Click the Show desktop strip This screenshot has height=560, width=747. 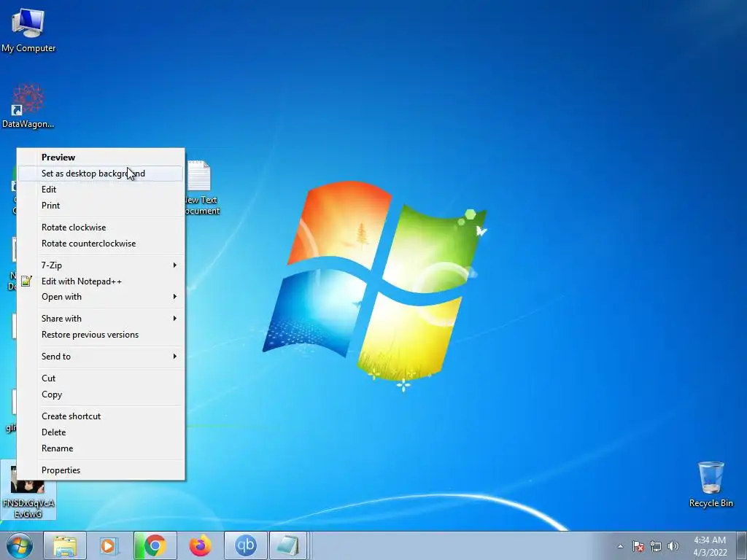point(741,545)
